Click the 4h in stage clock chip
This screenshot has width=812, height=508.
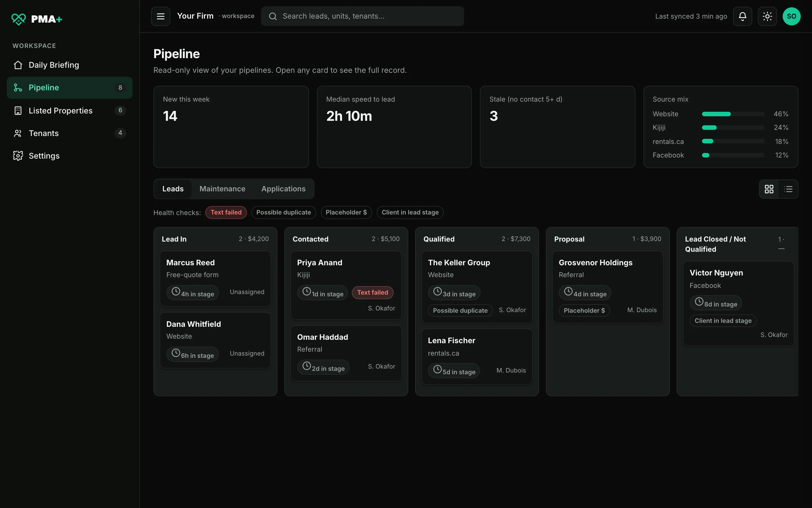pyautogui.click(x=193, y=293)
